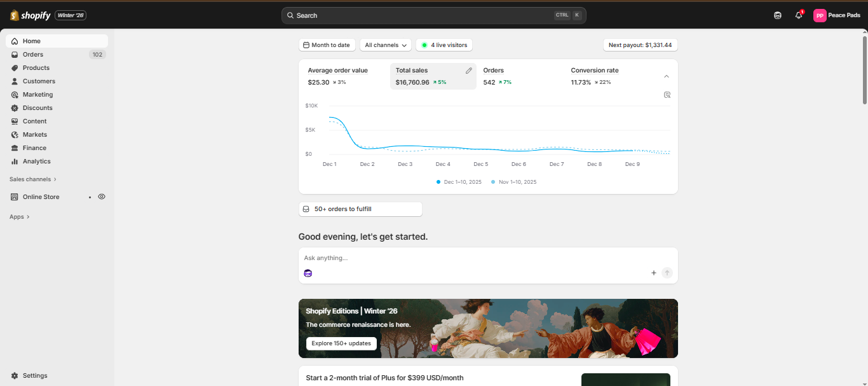
Task: Click the PP avatar icon
Action: pos(820,15)
